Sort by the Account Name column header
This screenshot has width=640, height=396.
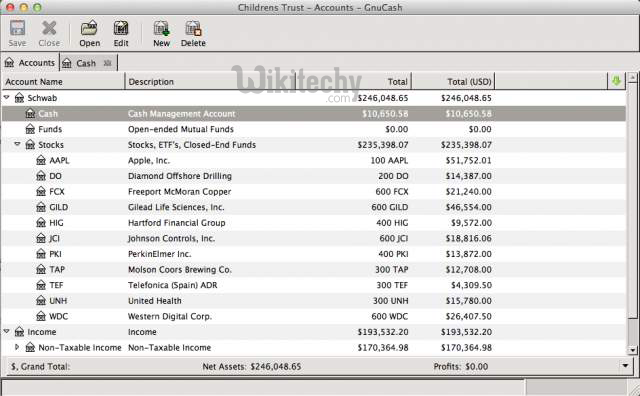click(63, 82)
